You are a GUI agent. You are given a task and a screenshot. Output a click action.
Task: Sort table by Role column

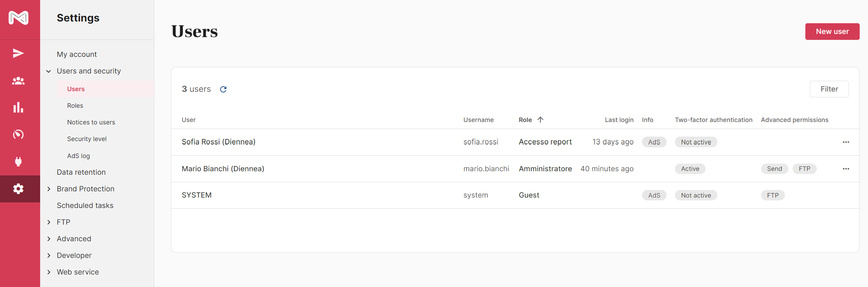[525, 120]
